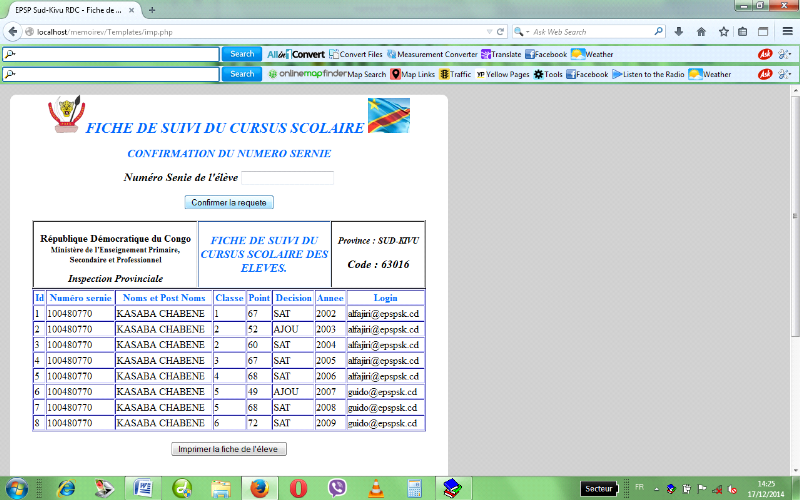The height and width of the screenshot is (500, 800).
Task: Open Opera from the taskbar
Action: tap(298, 488)
